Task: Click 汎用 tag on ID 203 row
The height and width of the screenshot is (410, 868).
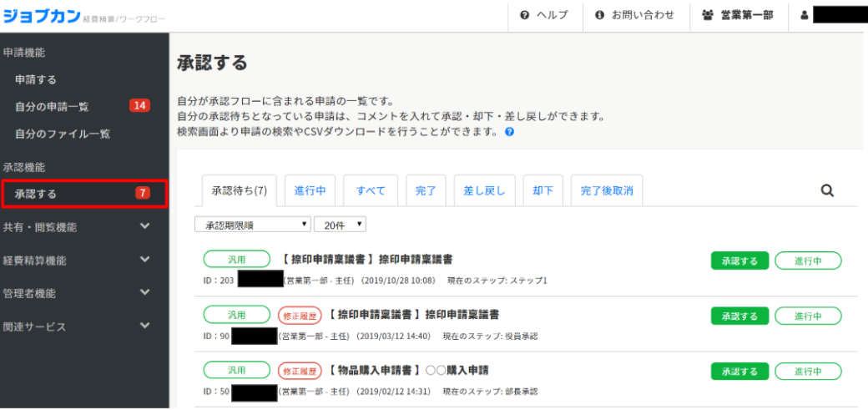Action: [236, 259]
